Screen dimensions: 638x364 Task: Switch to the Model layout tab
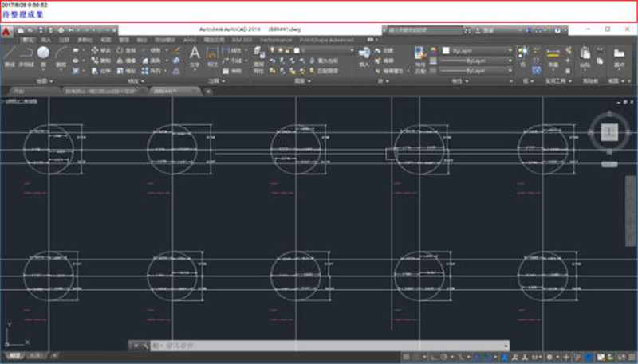pos(14,356)
